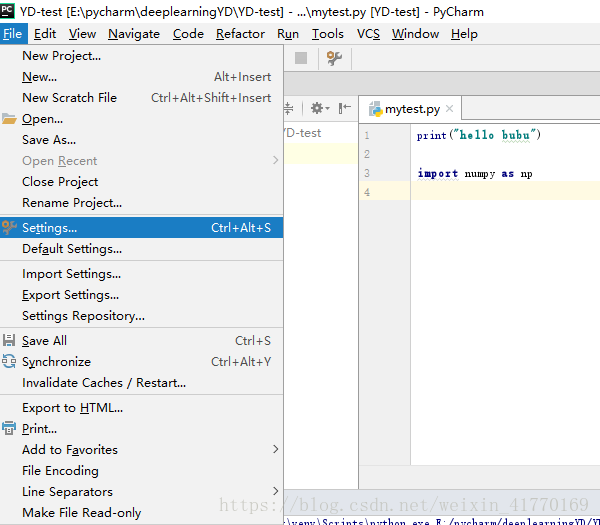
Task: Switch to the mytest.py tab label
Action: 412,109
